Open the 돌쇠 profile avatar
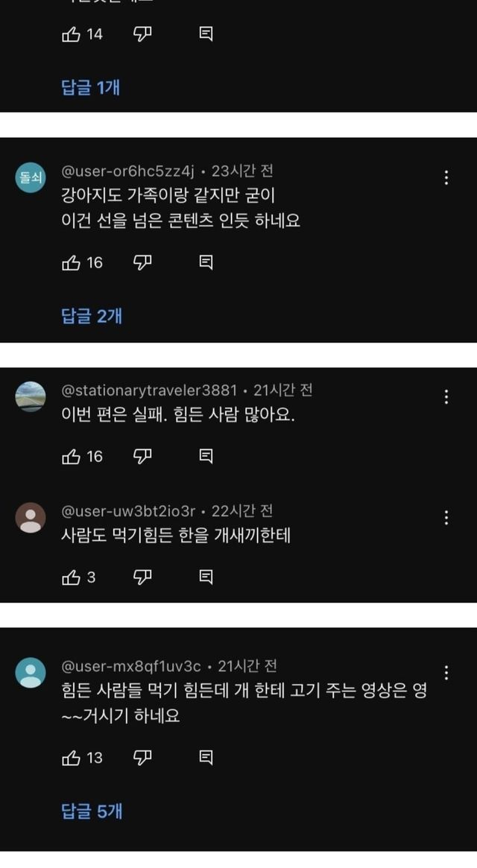The width and height of the screenshot is (477, 868). (x=31, y=177)
